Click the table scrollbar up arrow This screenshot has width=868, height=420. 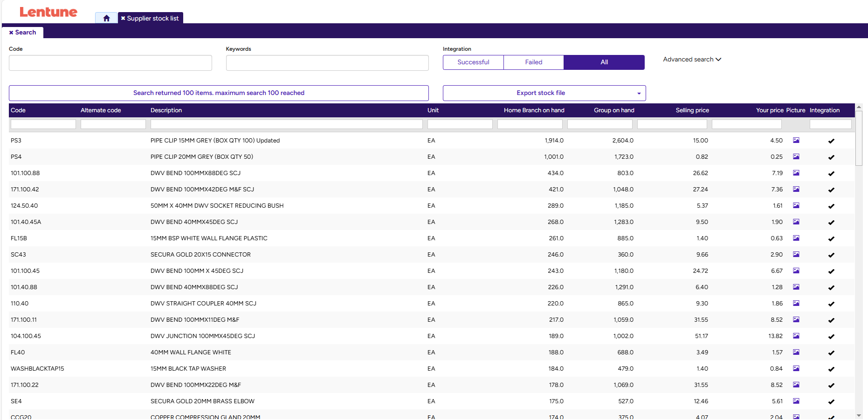[x=859, y=107]
